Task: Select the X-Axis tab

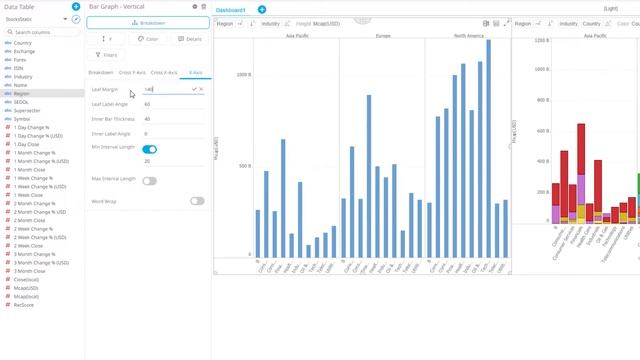Action: pos(196,72)
